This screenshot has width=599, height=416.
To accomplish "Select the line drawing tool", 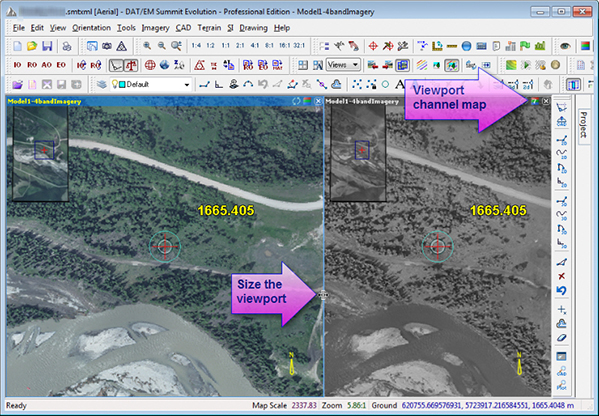I will tap(204, 84).
